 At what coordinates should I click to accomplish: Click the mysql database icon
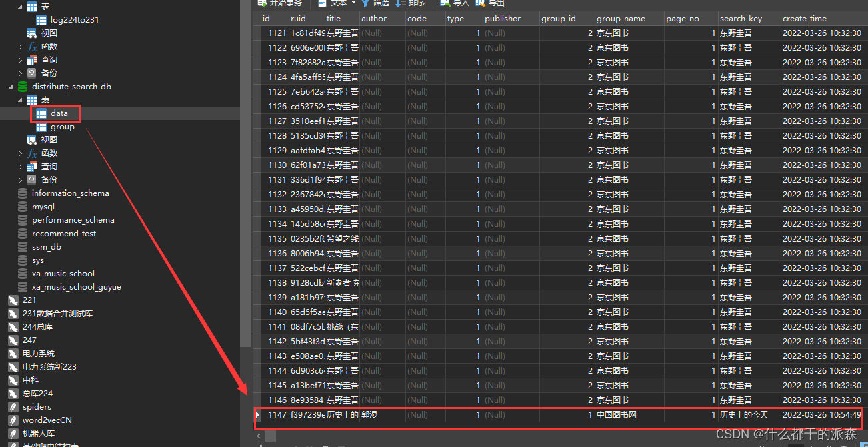coord(23,207)
